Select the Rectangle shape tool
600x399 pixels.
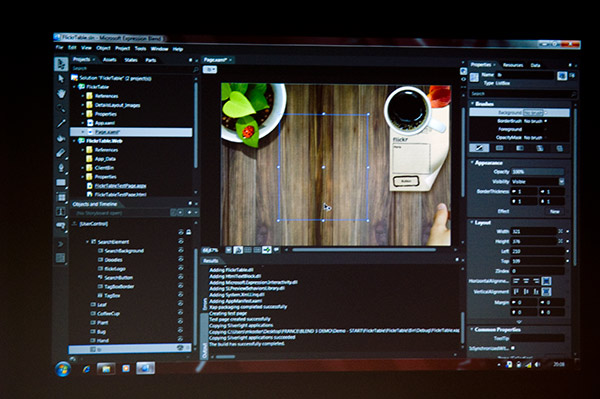click(61, 182)
